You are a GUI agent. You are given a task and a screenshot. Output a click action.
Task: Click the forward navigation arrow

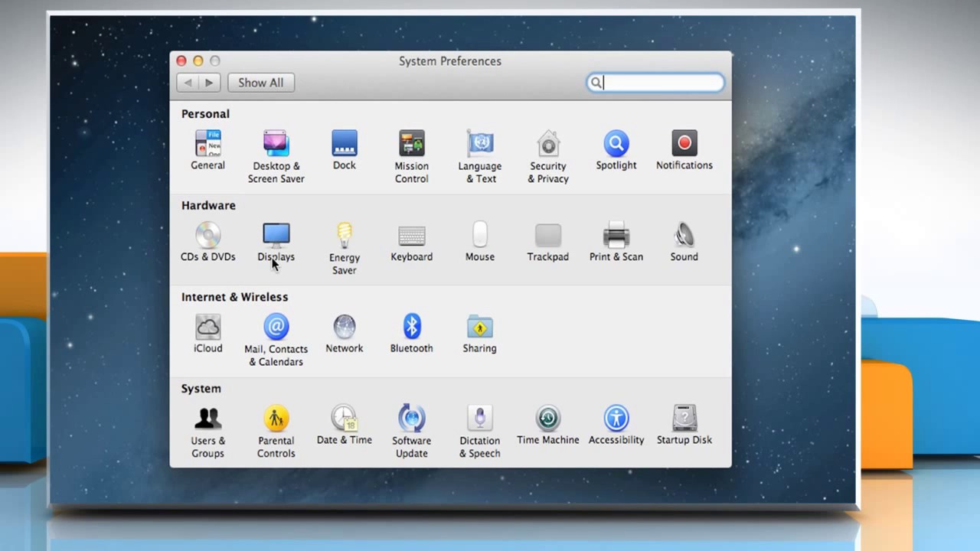(210, 83)
